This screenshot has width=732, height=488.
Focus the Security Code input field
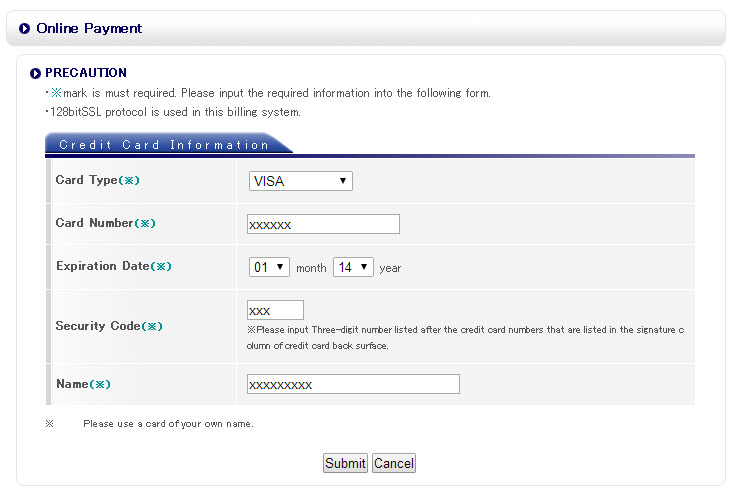tap(275, 310)
